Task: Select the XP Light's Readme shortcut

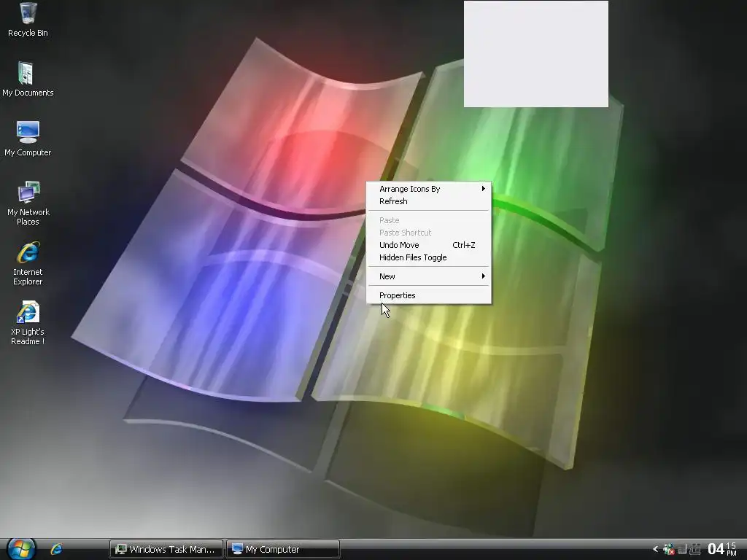Action: coord(28,323)
